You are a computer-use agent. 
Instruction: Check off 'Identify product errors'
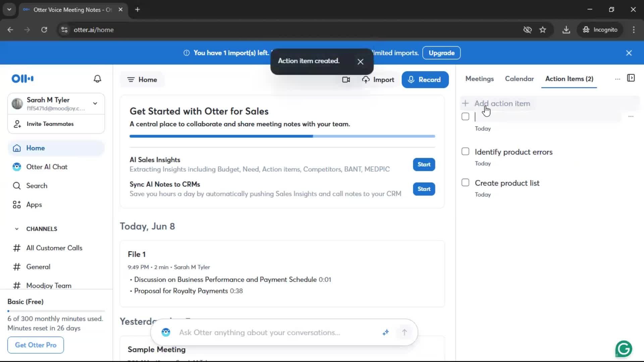point(465,152)
